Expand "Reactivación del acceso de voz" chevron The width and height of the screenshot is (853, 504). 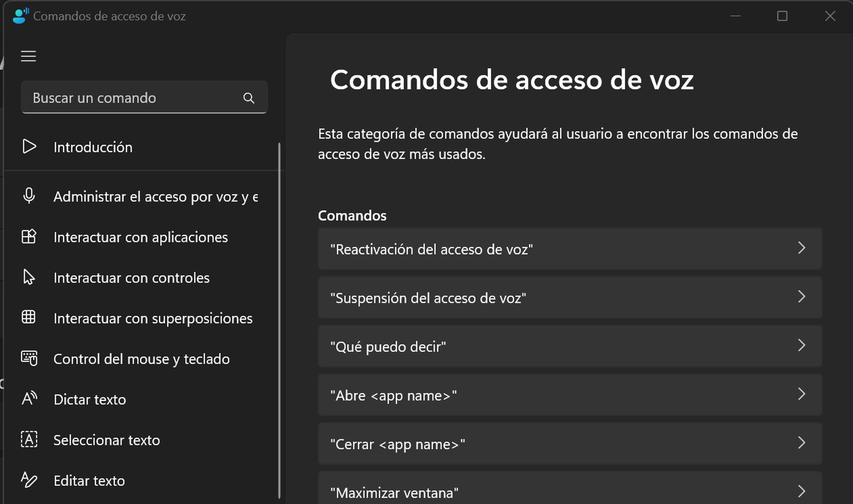click(x=802, y=248)
